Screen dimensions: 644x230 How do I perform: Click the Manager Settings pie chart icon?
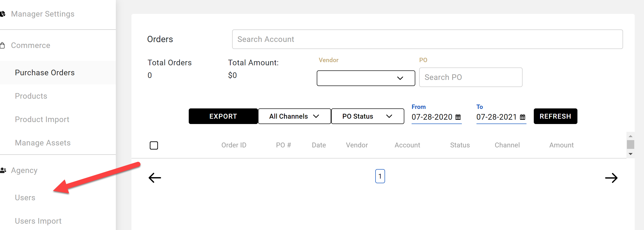(2, 14)
